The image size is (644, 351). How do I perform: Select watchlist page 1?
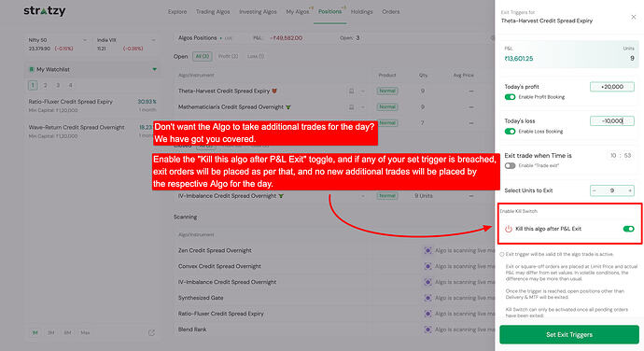[x=33, y=86]
